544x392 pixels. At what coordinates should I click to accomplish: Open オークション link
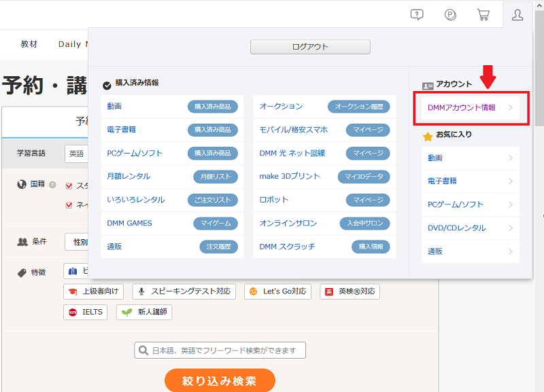(x=281, y=107)
